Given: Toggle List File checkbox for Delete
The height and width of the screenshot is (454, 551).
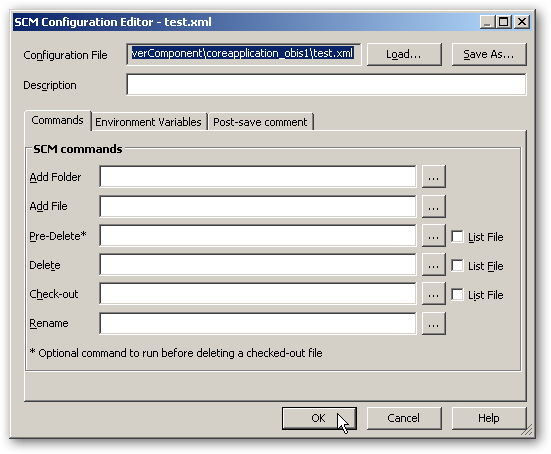Looking at the screenshot, I should tap(457, 265).
